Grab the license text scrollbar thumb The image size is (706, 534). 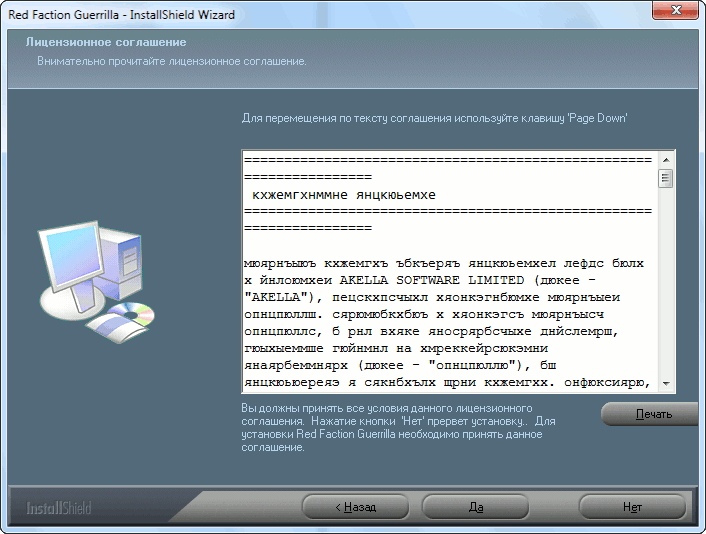click(x=666, y=178)
